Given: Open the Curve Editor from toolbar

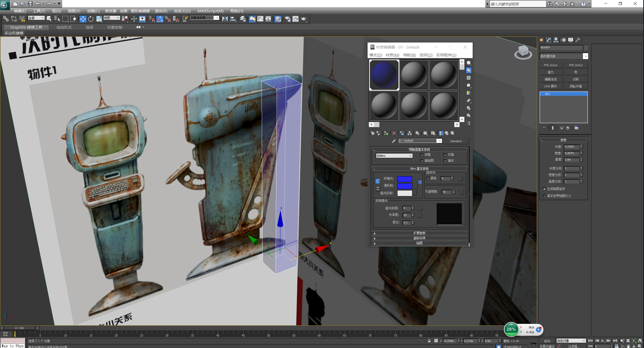Looking at the screenshot, I should (260, 19).
